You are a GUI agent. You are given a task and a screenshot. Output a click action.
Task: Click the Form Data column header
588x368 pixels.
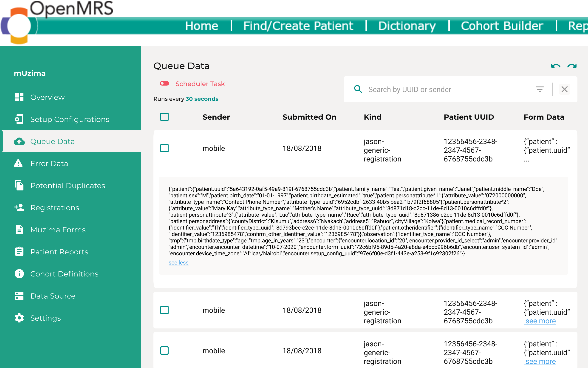(x=544, y=117)
